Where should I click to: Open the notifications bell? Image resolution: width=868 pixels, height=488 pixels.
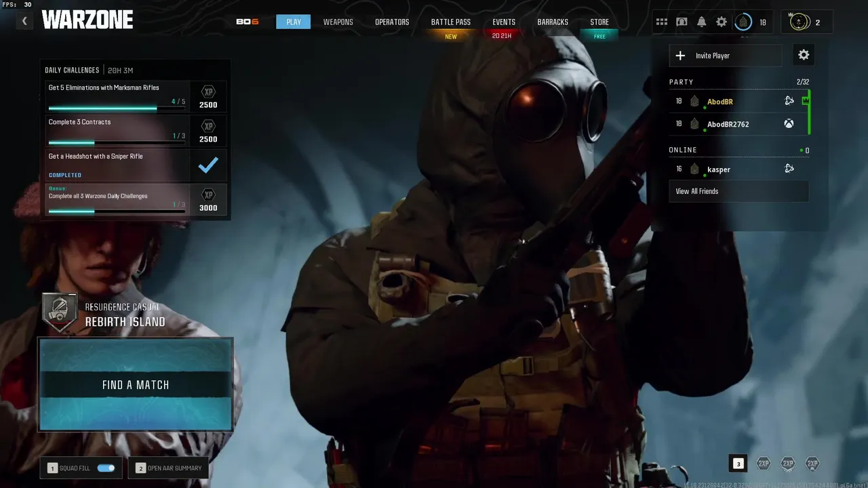pyautogui.click(x=701, y=22)
